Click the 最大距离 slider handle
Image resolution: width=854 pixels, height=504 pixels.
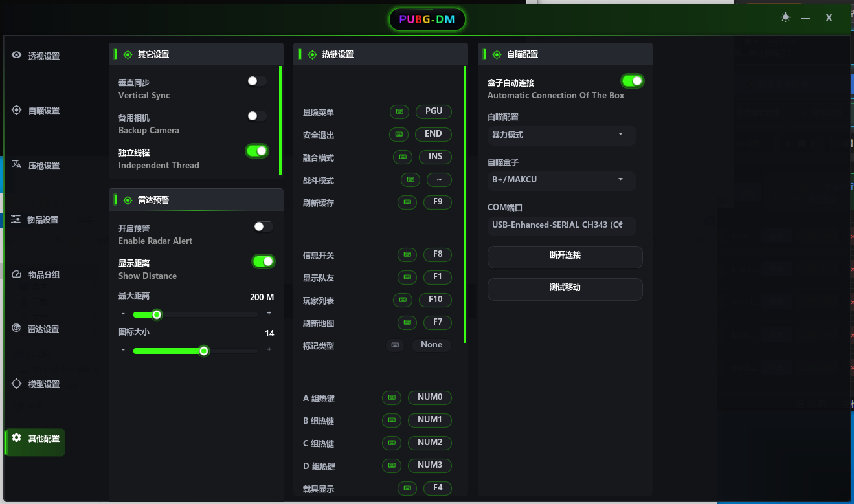tap(157, 315)
